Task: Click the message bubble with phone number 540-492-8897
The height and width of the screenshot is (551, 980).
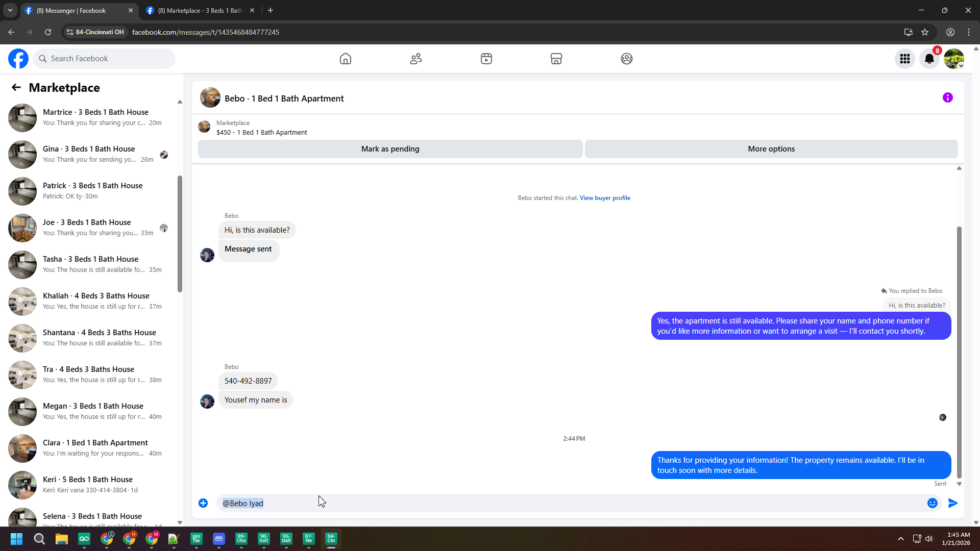Action: click(248, 381)
